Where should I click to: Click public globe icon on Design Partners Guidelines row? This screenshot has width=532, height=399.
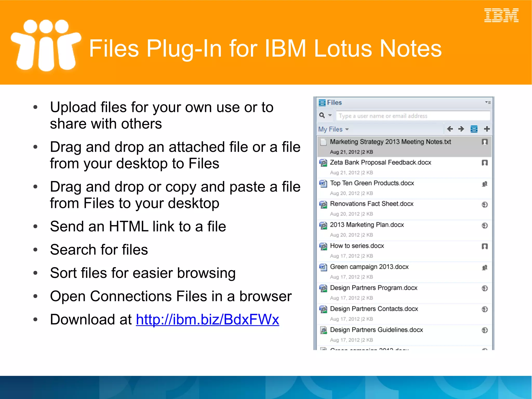pos(485,330)
